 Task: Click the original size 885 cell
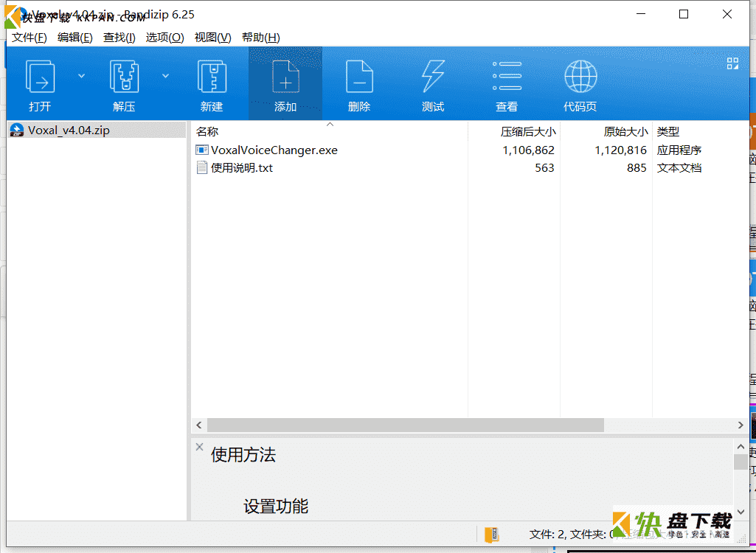tap(637, 168)
